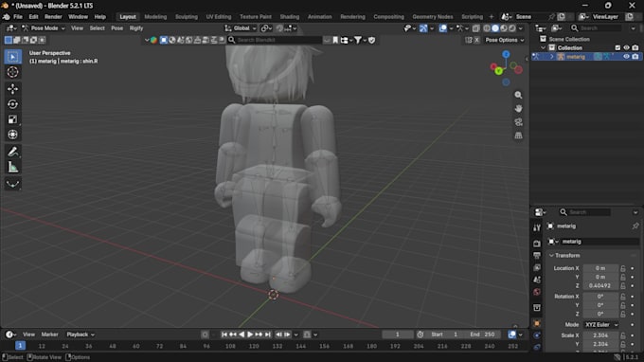The height and width of the screenshot is (362, 644).
Task: Open the pivot point dropdown
Action: [x=266, y=28]
